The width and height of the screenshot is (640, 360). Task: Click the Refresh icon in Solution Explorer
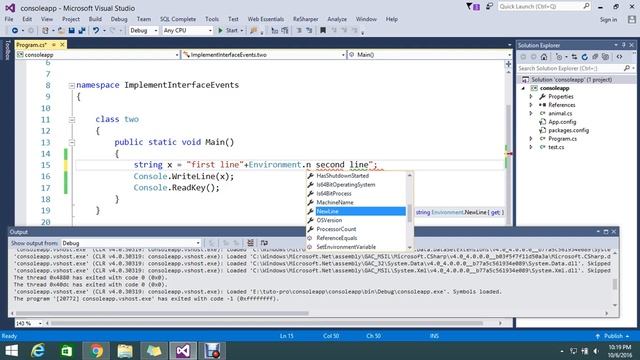pyautogui.click(x=584, y=57)
